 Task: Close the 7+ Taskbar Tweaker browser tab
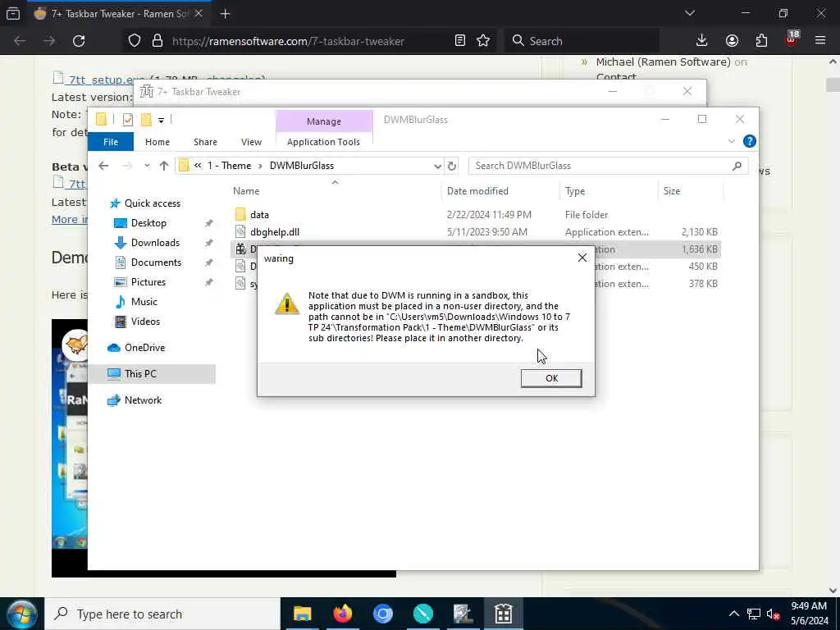(x=199, y=14)
